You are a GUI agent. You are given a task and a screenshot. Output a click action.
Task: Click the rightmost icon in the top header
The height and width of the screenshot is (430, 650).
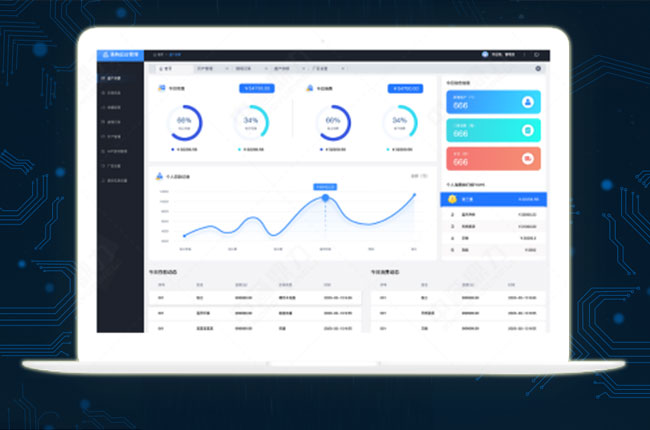(537, 55)
